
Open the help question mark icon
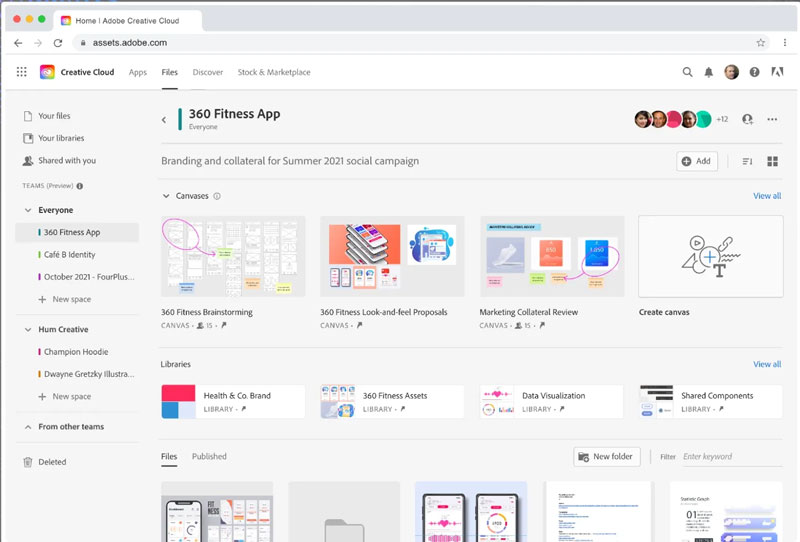coord(754,72)
